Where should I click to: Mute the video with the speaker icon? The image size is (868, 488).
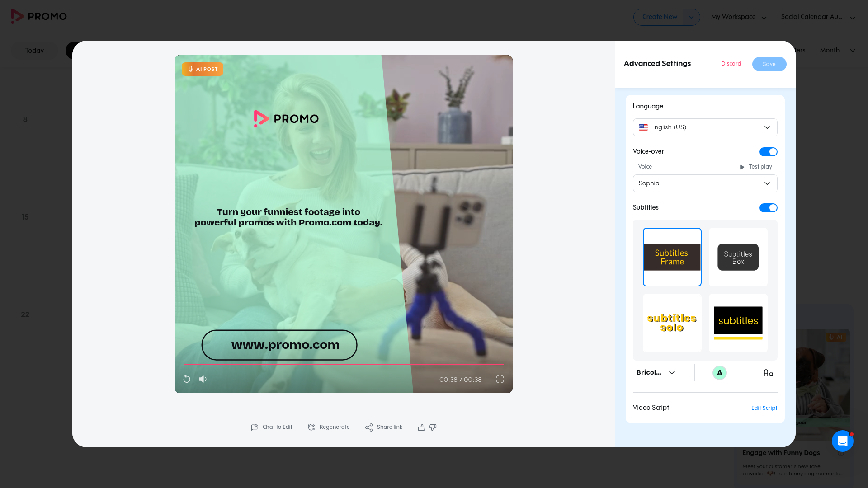click(203, 379)
